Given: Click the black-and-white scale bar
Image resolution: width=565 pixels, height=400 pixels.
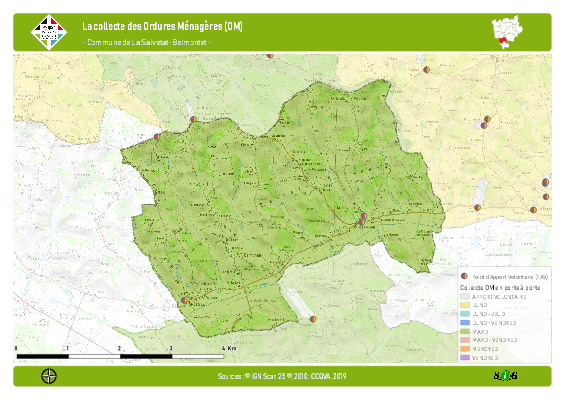Looking at the screenshot, I should (120, 356).
